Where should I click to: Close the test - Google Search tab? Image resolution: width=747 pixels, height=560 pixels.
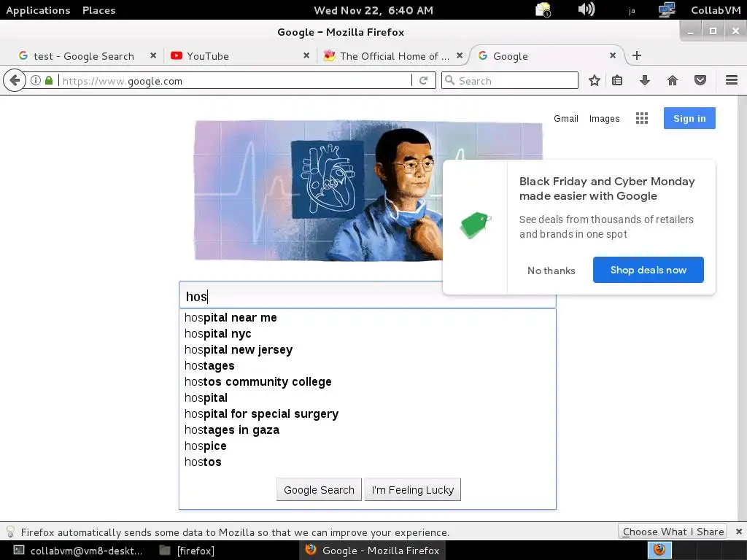(153, 55)
